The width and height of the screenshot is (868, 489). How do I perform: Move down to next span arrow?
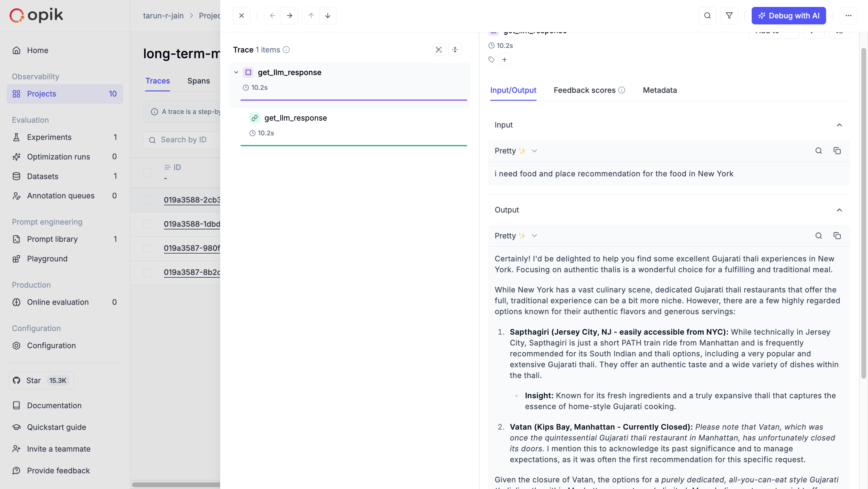pos(328,15)
